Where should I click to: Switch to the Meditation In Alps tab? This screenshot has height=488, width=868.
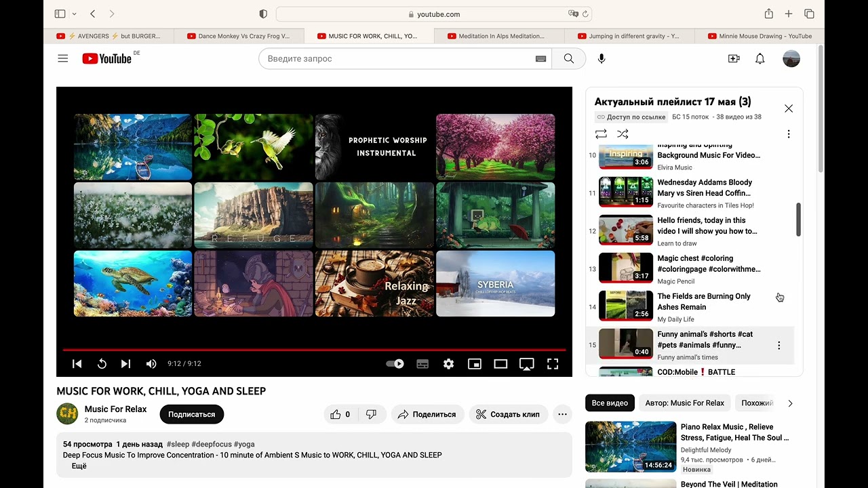[499, 36]
